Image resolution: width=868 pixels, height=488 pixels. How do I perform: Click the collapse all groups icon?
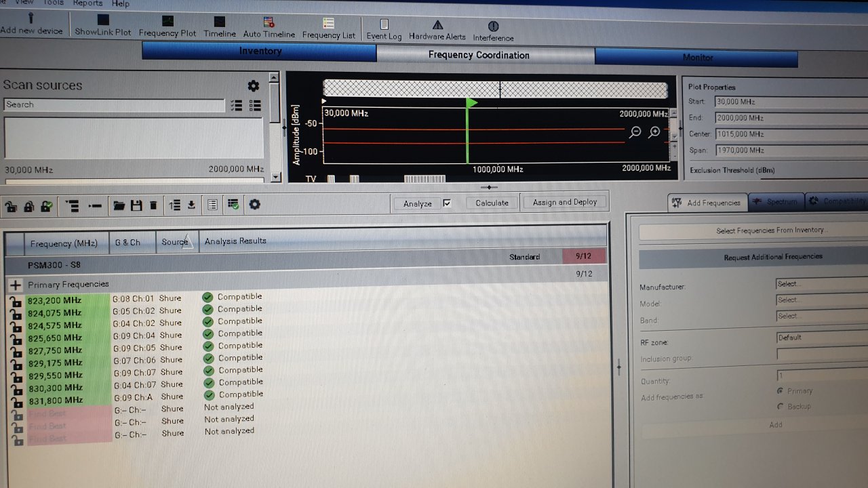pyautogui.click(x=95, y=205)
